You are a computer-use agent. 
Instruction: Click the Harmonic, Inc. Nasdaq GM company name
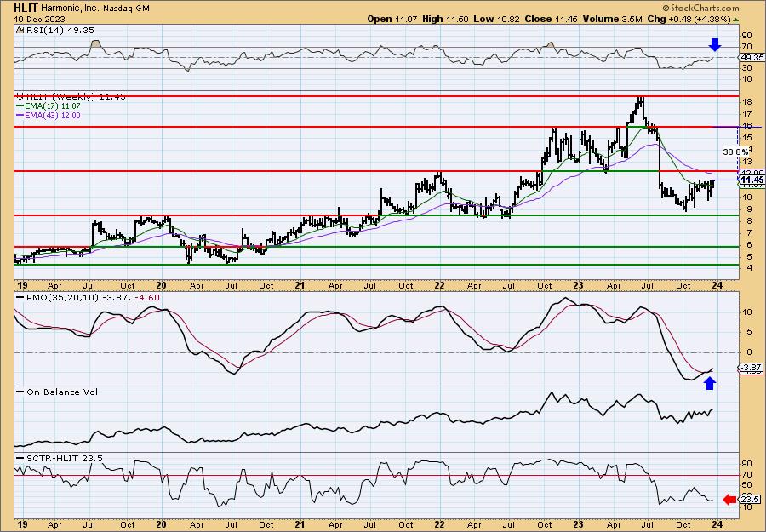coord(95,9)
